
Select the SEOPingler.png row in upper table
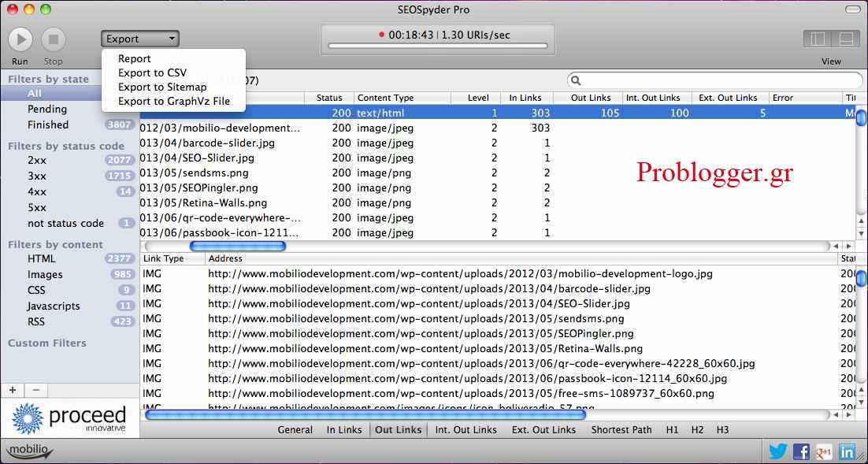pyautogui.click(x=498, y=187)
